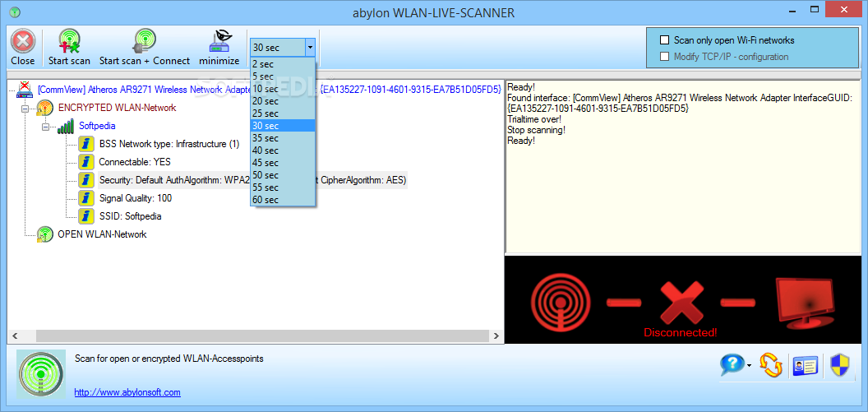Choose 60 sec scan interval
The image size is (868, 412).
pos(283,199)
